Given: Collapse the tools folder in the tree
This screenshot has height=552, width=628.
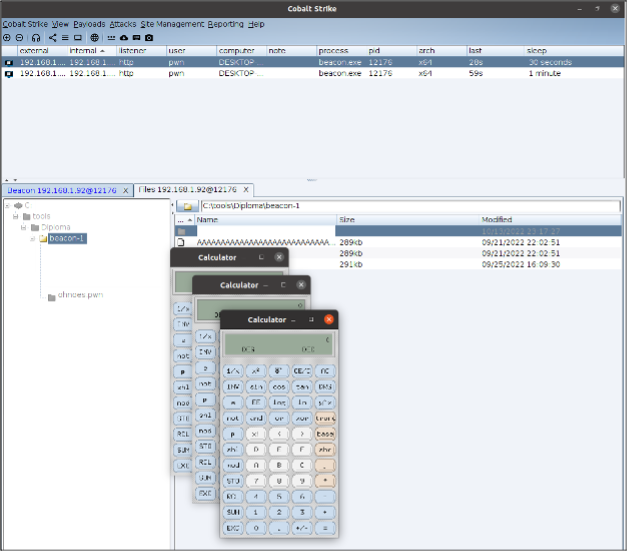Looking at the screenshot, I should click(16, 216).
